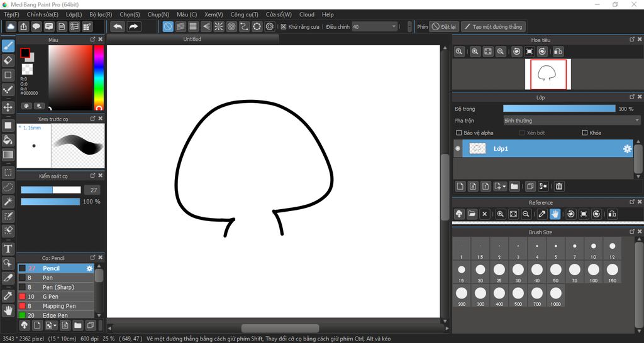Toggle the eyedropper in Reference panel
The width and height of the screenshot is (644, 343).
[x=542, y=214]
